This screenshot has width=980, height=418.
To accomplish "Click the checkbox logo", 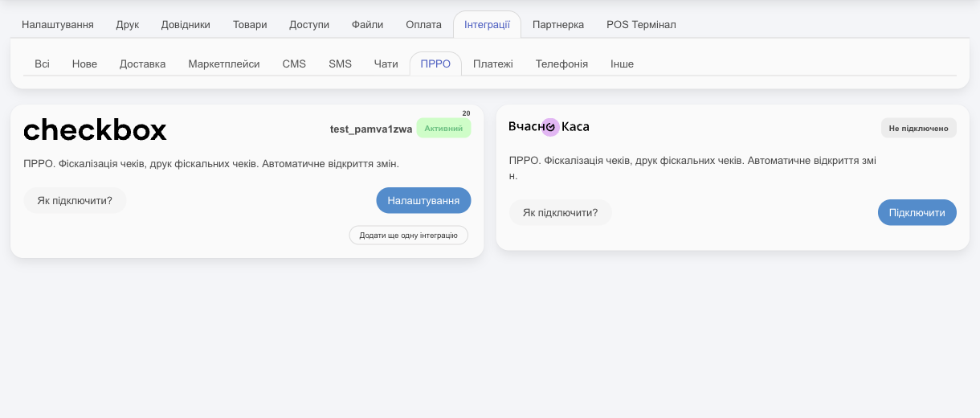I will click(x=95, y=129).
